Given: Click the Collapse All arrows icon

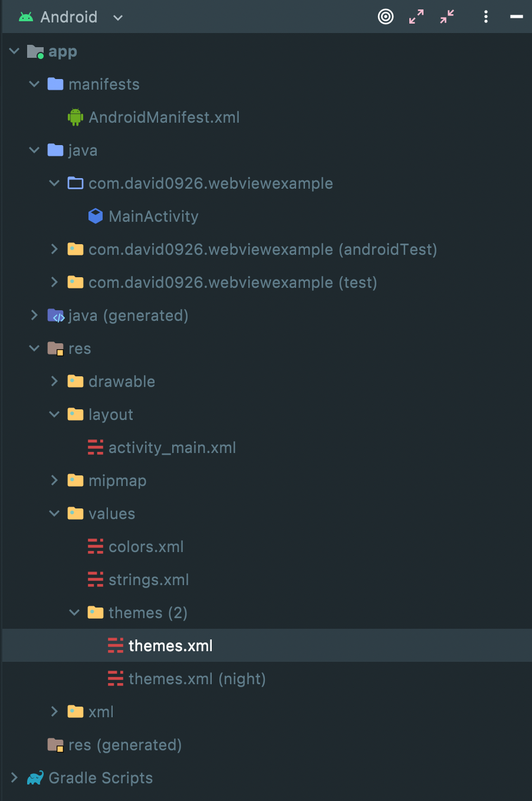Looking at the screenshot, I should click(x=446, y=17).
